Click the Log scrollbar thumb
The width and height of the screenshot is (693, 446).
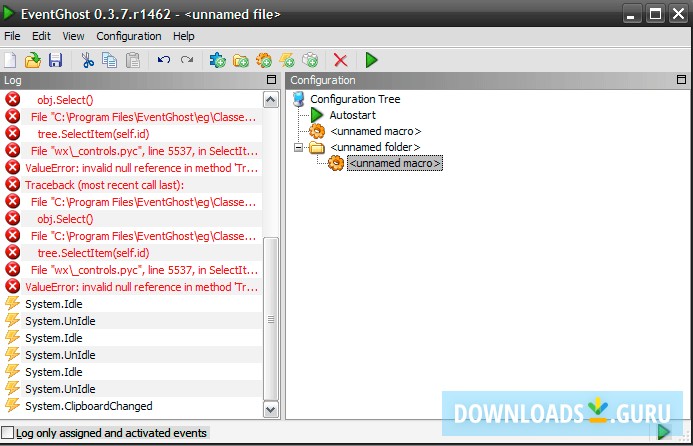pyautogui.click(x=270, y=319)
